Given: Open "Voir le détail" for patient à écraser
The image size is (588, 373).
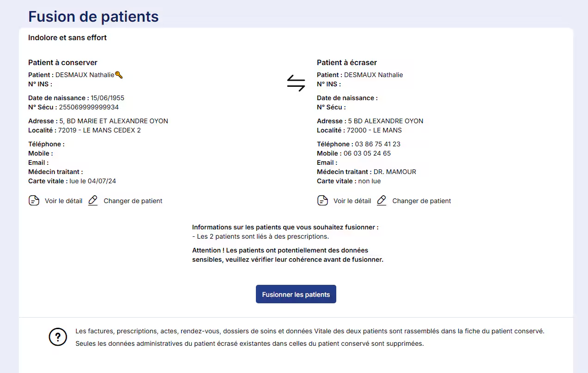Looking at the screenshot, I should (352, 201).
